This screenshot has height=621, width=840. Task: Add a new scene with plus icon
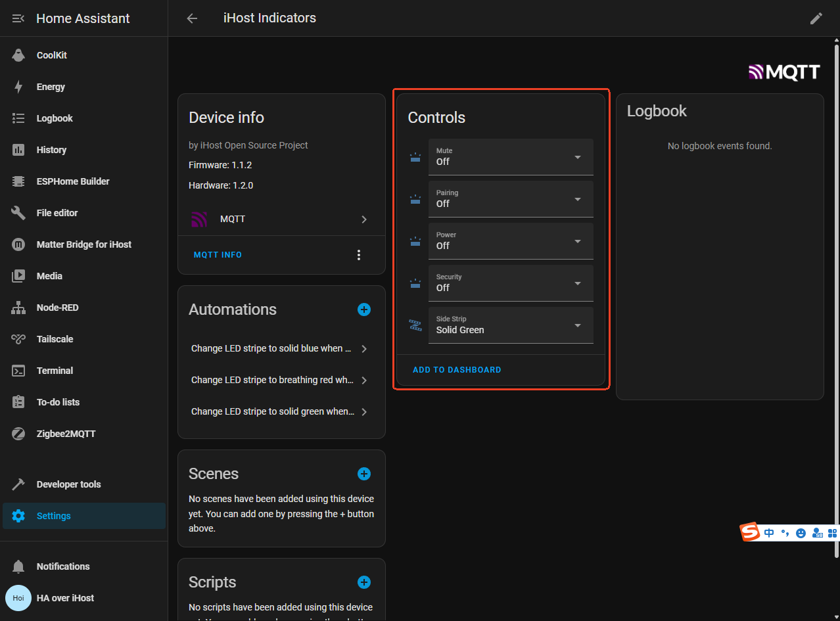click(x=364, y=474)
